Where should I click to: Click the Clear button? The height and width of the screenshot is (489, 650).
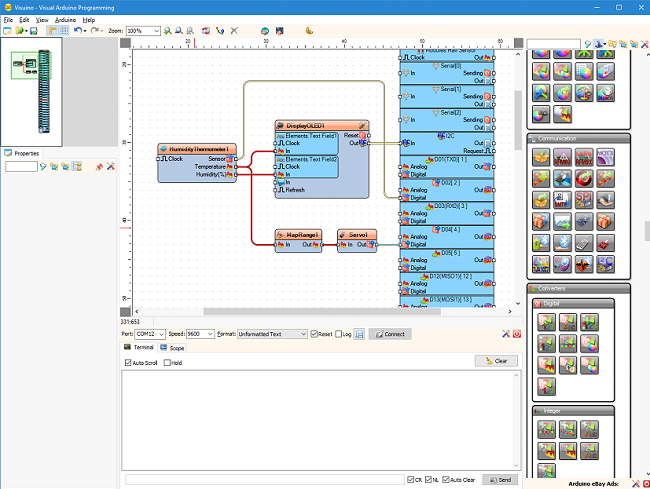496,361
